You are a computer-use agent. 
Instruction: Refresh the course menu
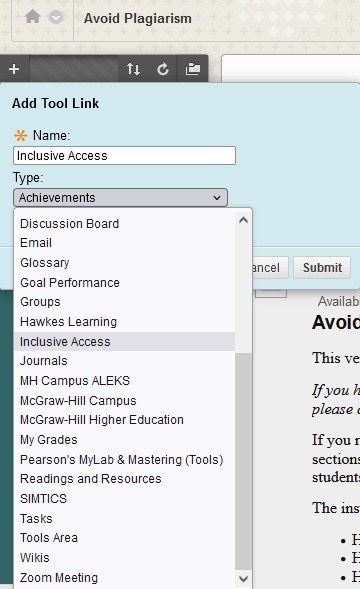pyautogui.click(x=163, y=69)
